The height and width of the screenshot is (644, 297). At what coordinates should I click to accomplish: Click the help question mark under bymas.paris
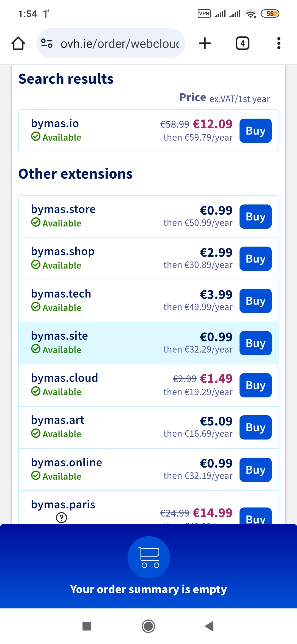click(61, 518)
